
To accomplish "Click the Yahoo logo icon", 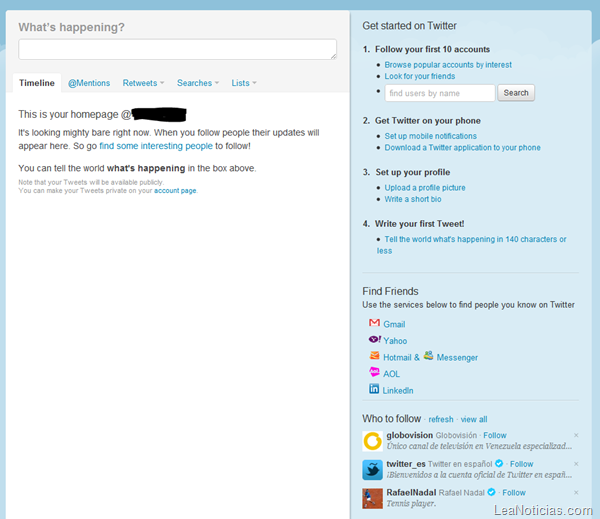I will point(374,339).
